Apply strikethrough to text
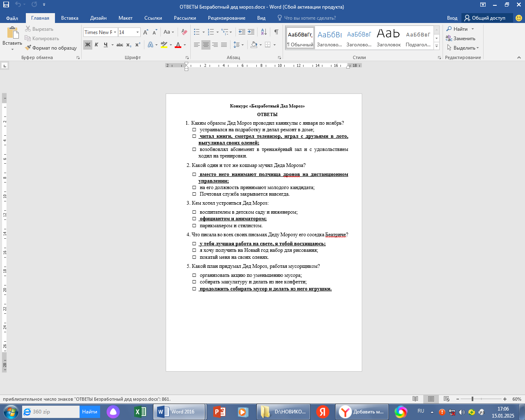 (x=119, y=45)
